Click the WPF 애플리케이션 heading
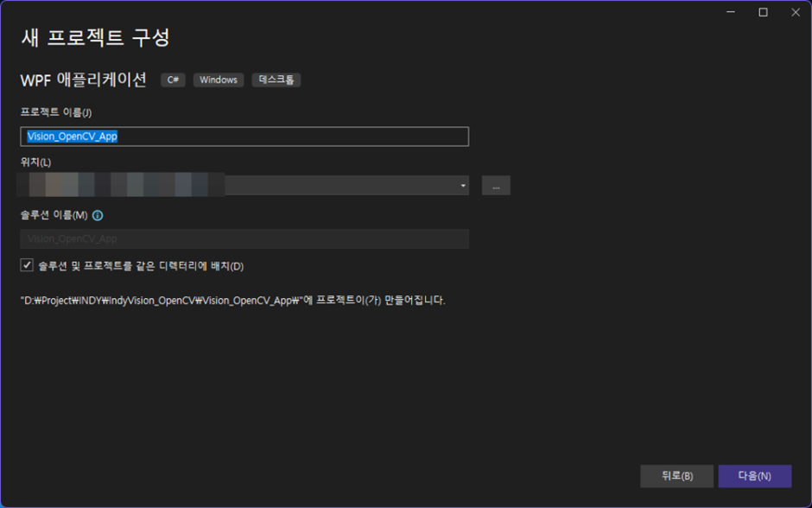The width and height of the screenshot is (812, 508). (82, 79)
